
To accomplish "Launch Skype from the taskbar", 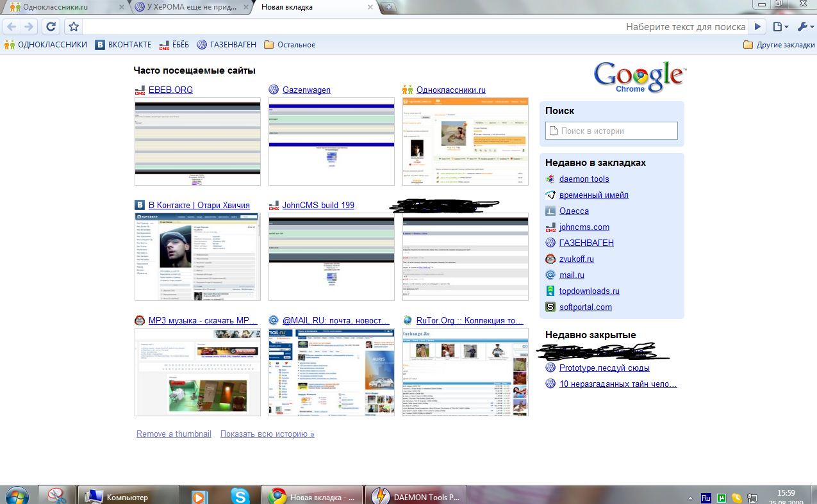I will point(240,496).
